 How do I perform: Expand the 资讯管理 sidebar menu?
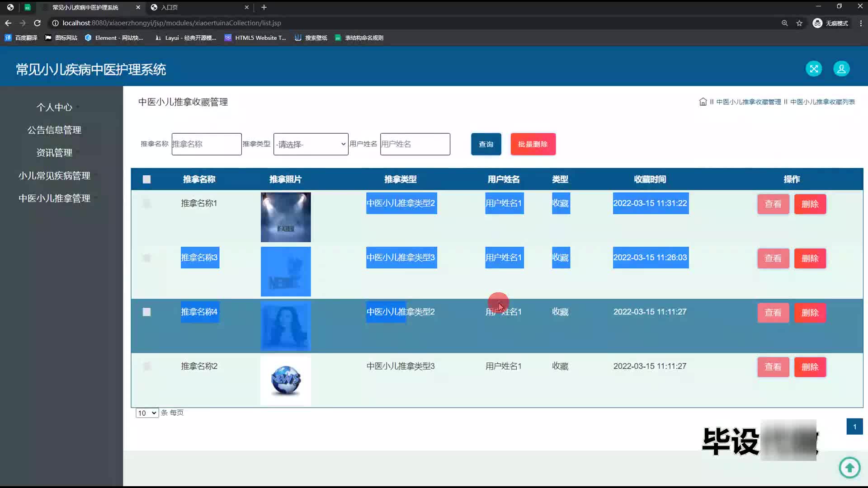(54, 153)
